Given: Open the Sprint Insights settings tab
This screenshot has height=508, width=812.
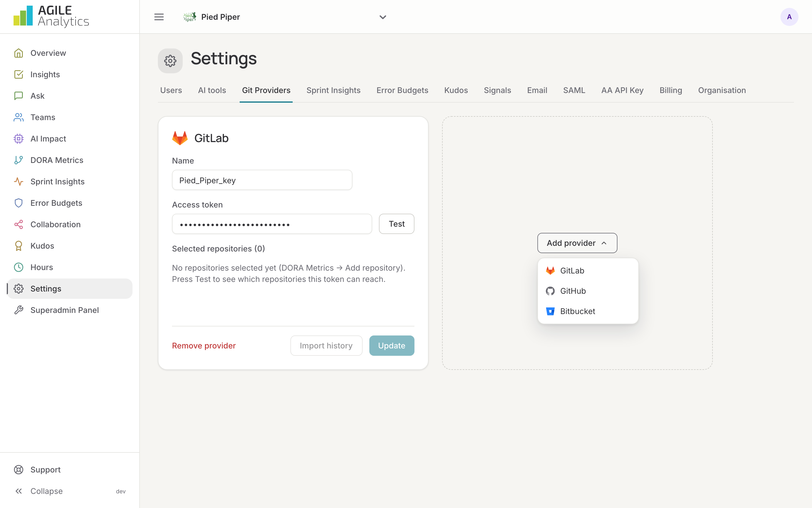Looking at the screenshot, I should pos(333,90).
